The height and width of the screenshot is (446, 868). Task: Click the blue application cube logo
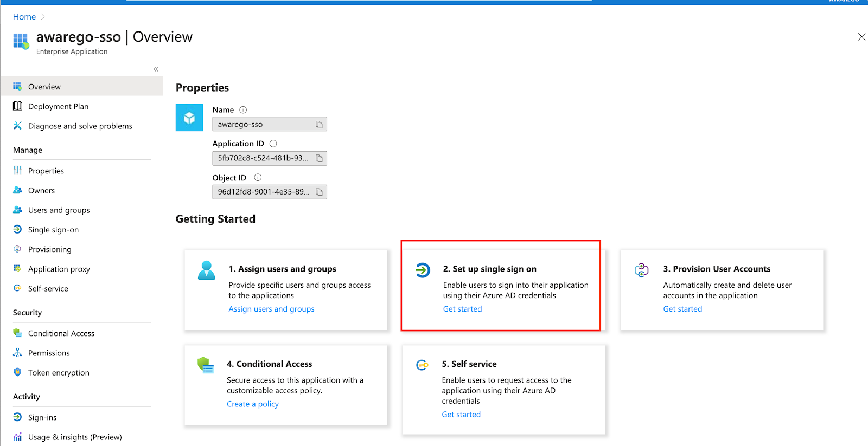pyautogui.click(x=189, y=118)
